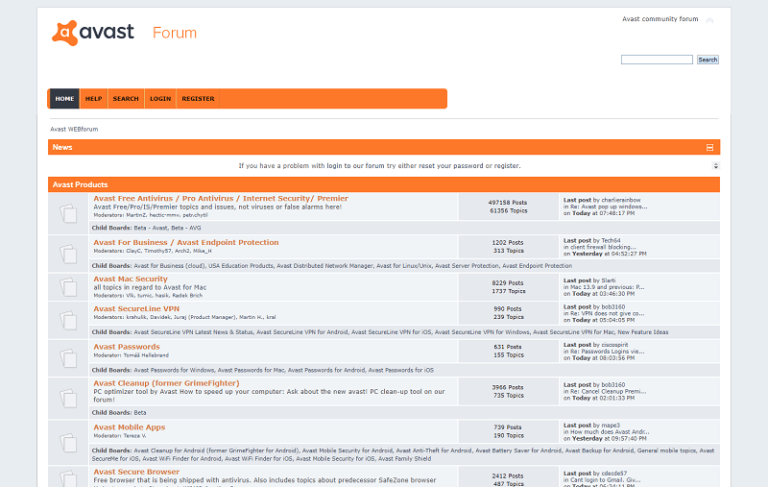Open the Avast Secure Browser board
Image resolution: width=768 pixels, height=487 pixels.
(x=137, y=472)
